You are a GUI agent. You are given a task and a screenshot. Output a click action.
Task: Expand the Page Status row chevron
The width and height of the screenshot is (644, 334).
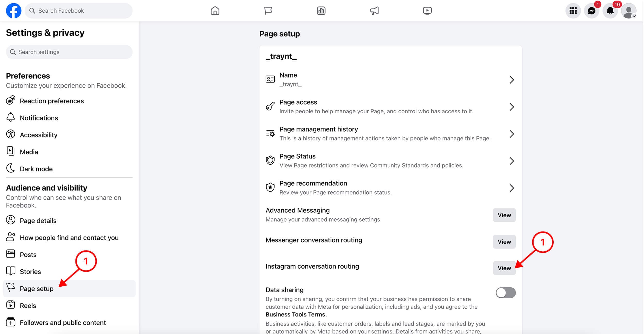coord(512,161)
